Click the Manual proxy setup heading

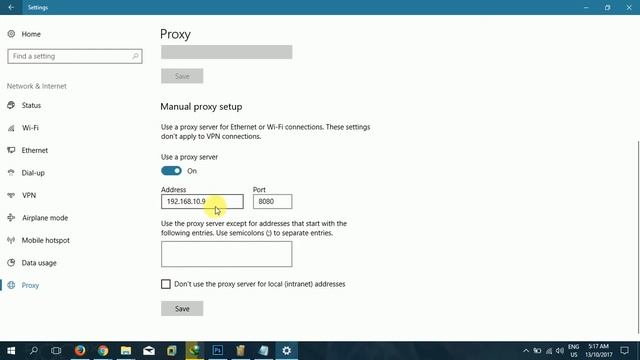(x=201, y=107)
